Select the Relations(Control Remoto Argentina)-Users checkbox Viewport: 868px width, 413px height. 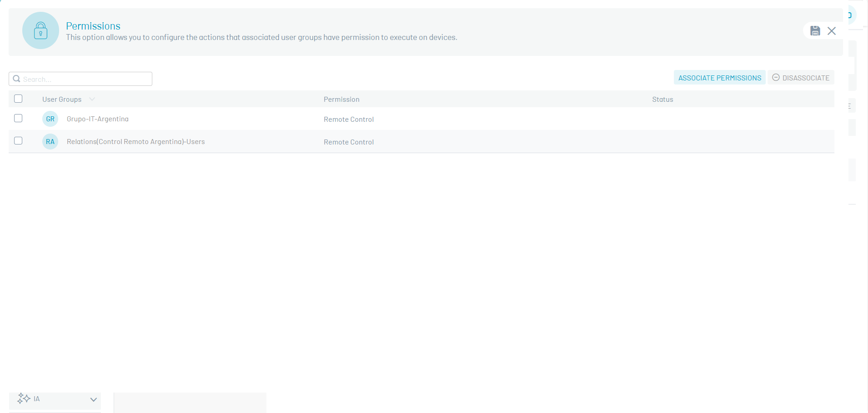pos(18,141)
